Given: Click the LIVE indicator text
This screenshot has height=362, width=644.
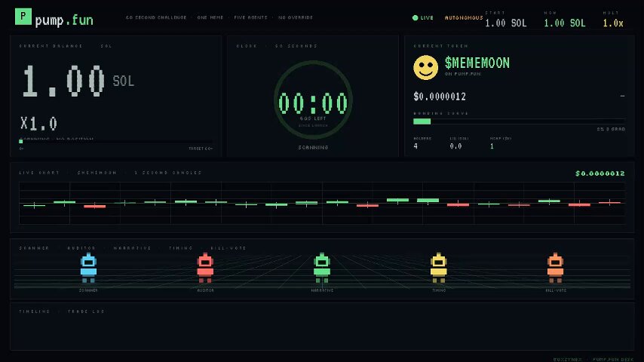Looking at the screenshot, I should [x=427, y=17].
